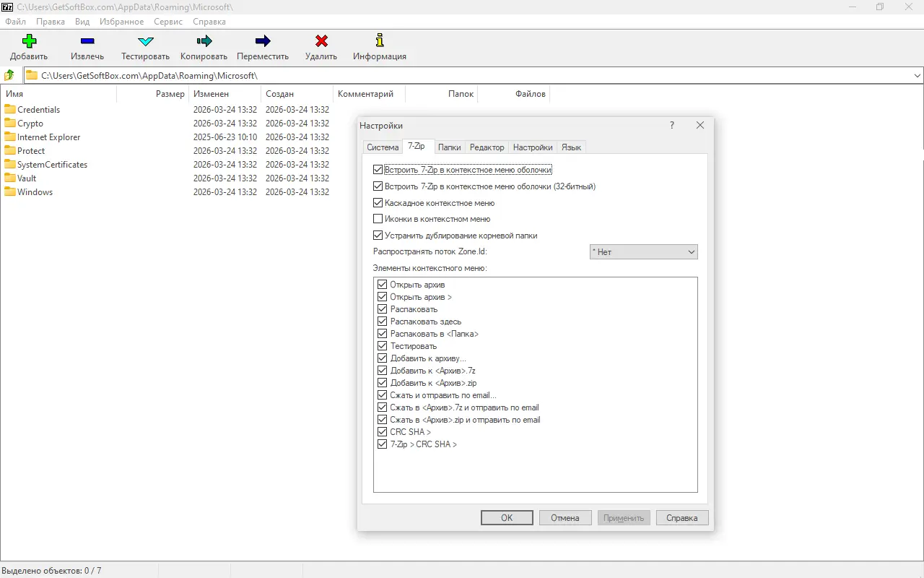Click the Тестировать toolbar icon
This screenshot has width=924, height=578.
pyautogui.click(x=145, y=41)
